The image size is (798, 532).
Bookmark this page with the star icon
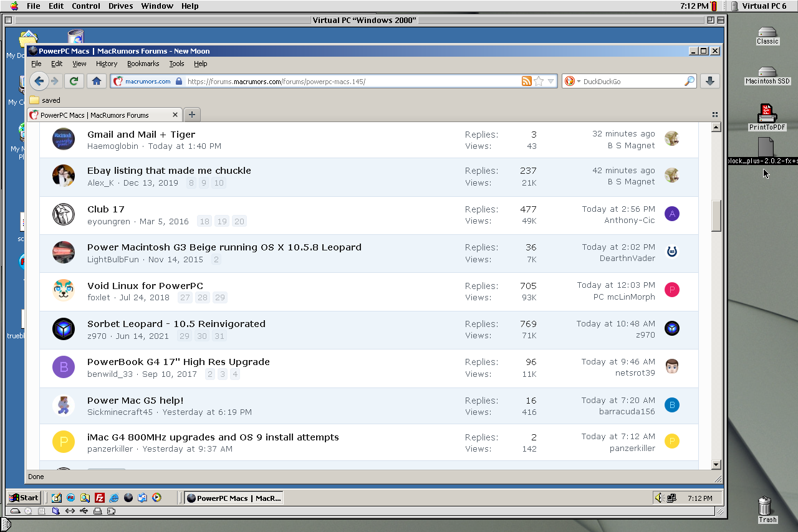(x=539, y=81)
